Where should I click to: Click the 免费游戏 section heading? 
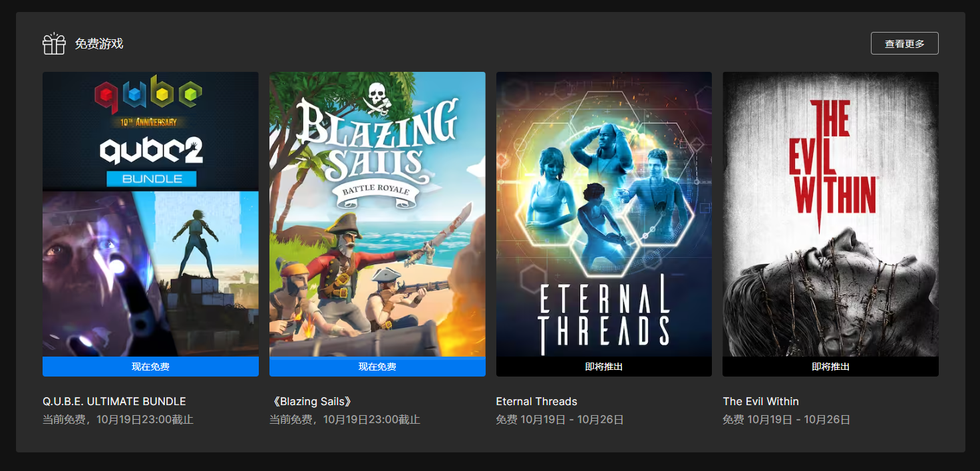pos(99,44)
